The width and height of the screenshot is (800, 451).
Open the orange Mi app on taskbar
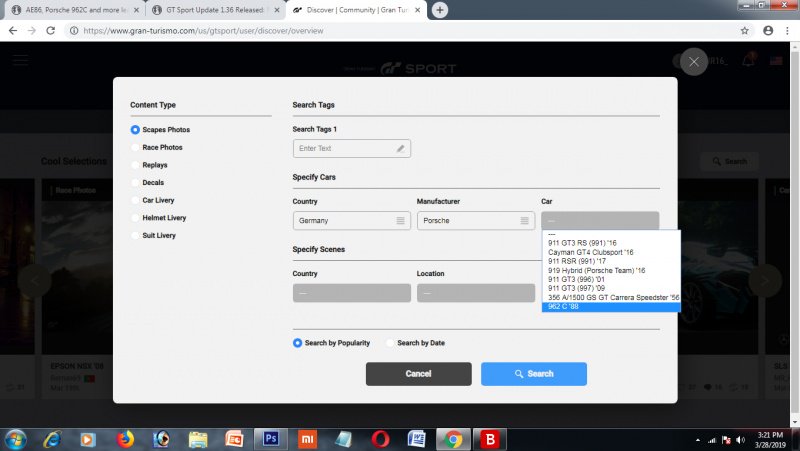pos(307,439)
